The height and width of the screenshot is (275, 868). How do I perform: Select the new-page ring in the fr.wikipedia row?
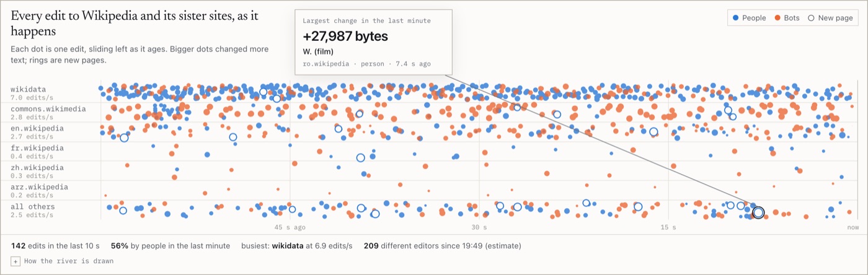[360, 157]
